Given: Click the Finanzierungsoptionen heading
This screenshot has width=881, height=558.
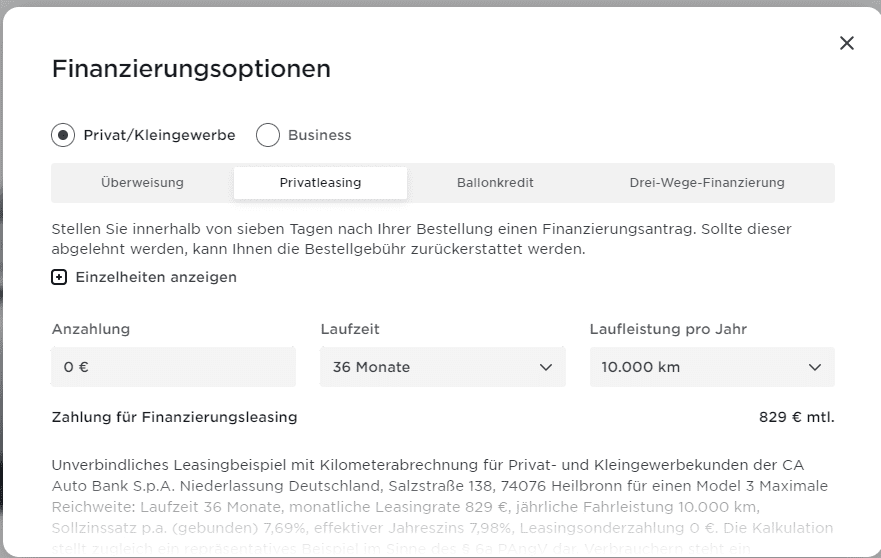Looking at the screenshot, I should tap(191, 69).
